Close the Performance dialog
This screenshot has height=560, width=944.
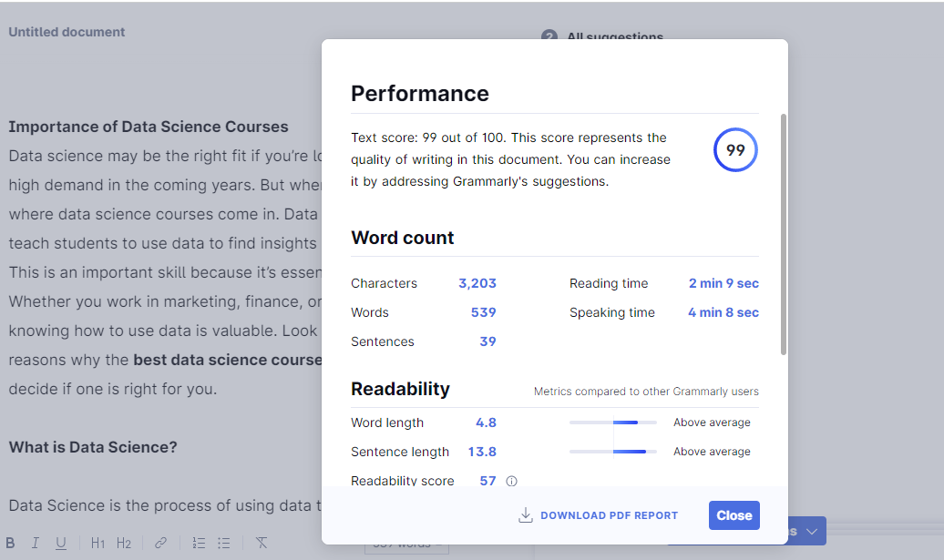734,515
